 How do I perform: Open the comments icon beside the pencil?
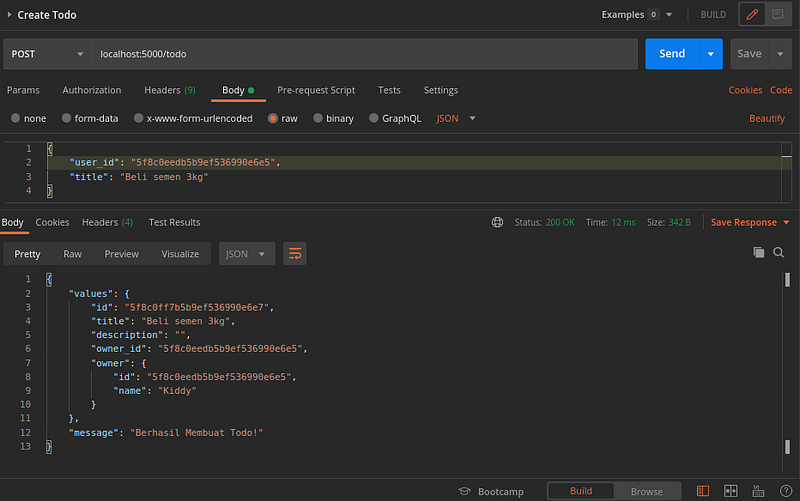778,14
